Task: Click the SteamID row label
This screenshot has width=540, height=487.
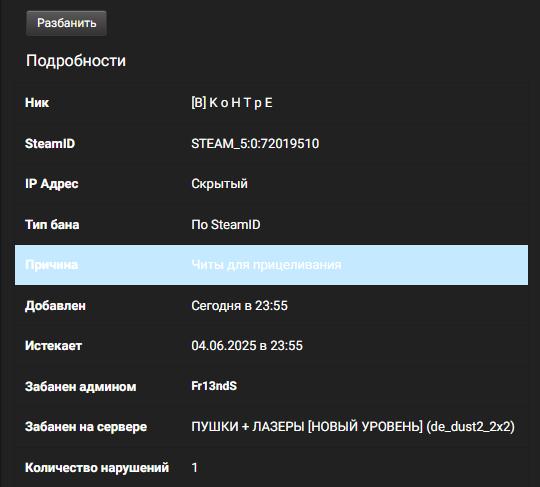Action: (x=50, y=144)
